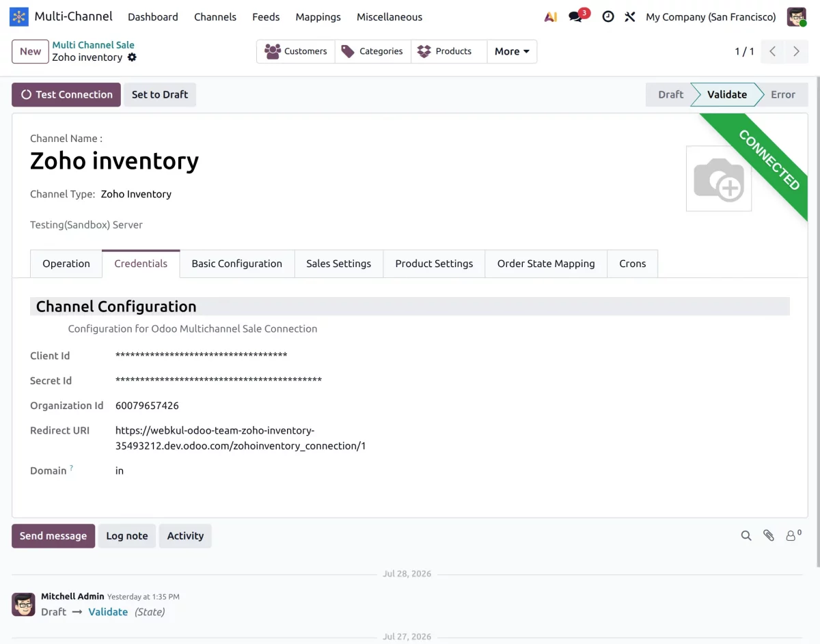Click Set to Draft button
The height and width of the screenshot is (644, 820).
160,94
